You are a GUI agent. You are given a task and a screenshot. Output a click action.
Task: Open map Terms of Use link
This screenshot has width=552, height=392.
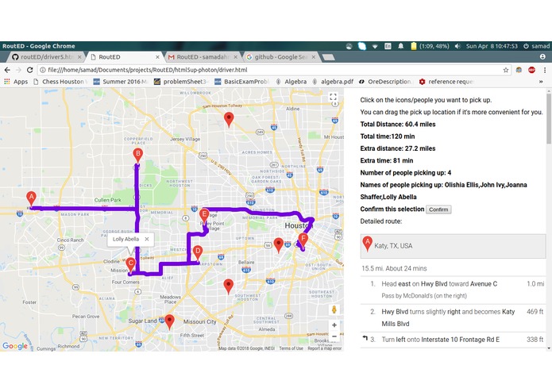[x=291, y=348]
